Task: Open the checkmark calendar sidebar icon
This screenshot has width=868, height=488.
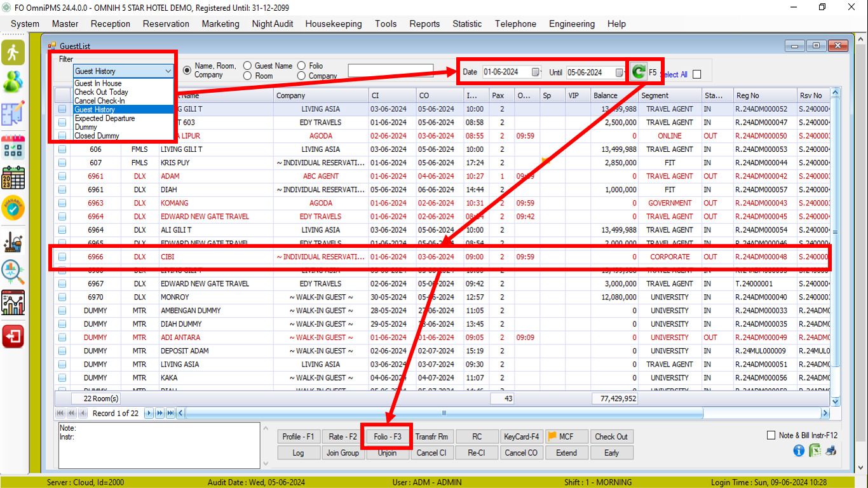Action: coord(13,147)
